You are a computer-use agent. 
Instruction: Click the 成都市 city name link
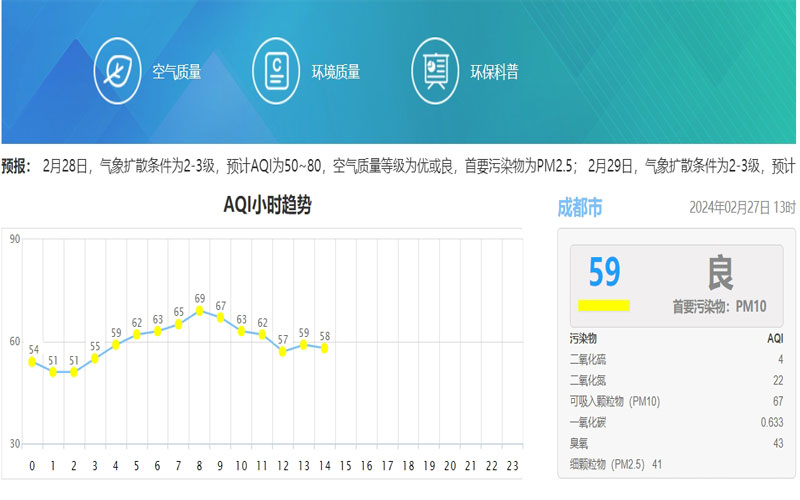coord(580,208)
